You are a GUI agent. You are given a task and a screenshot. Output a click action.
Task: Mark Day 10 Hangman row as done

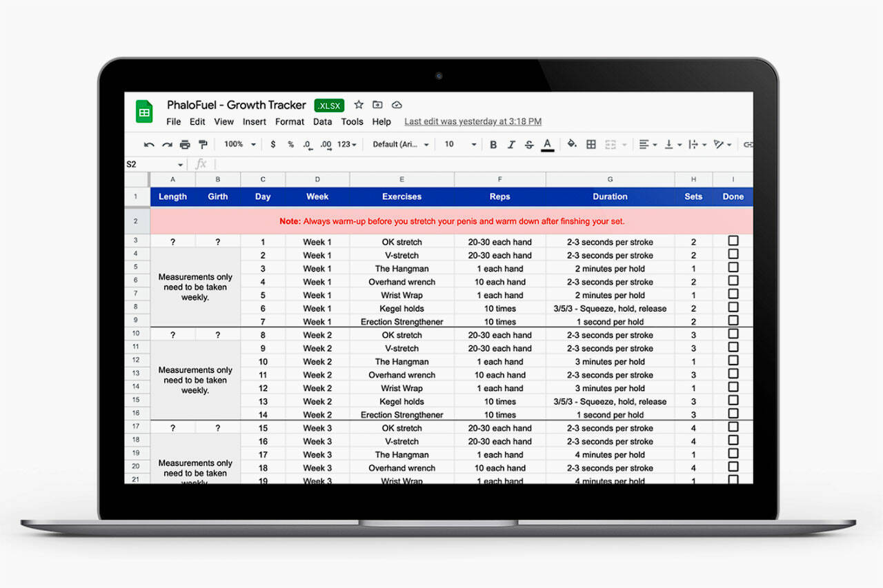pos(733,361)
